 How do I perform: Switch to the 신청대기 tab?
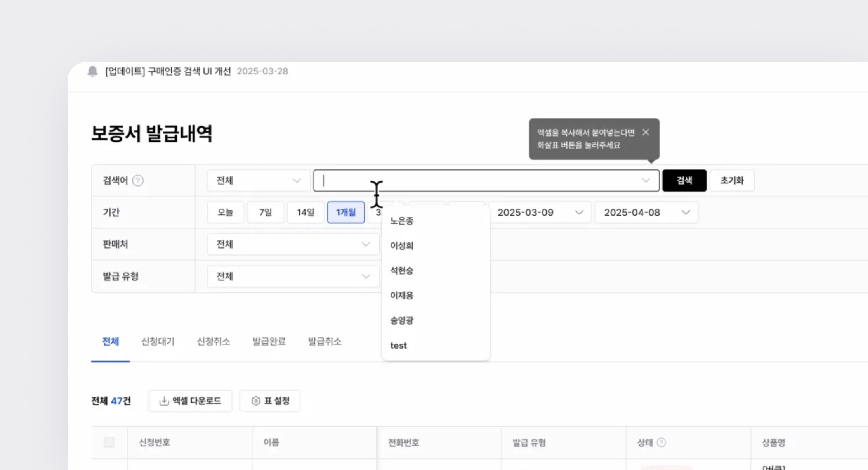(x=158, y=342)
